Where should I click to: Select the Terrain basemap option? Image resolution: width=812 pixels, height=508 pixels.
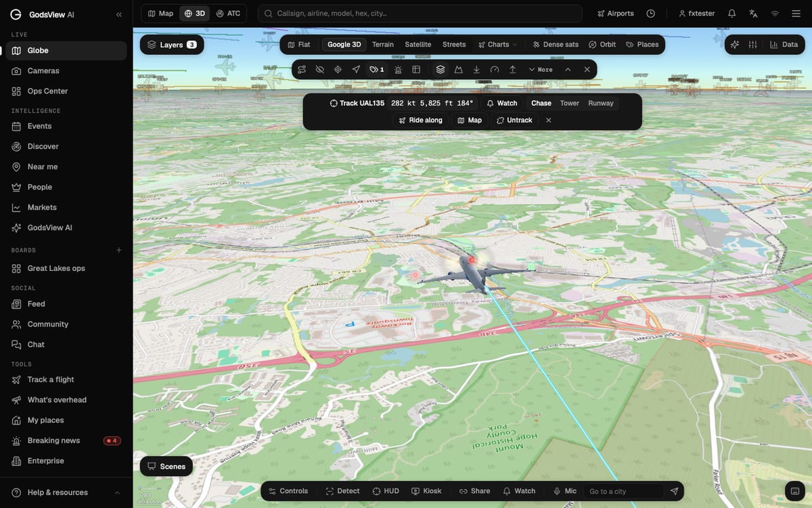(383, 44)
